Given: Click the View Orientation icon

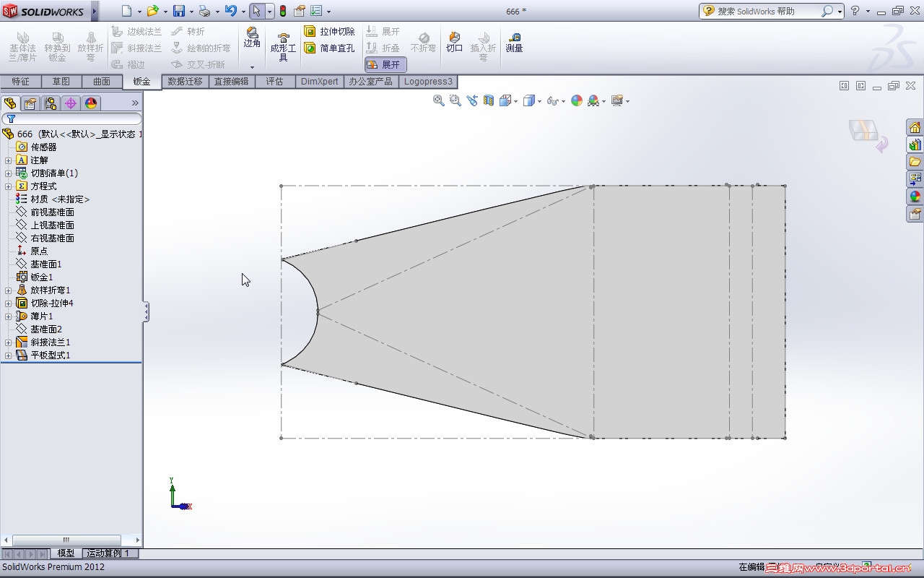Looking at the screenshot, I should pos(505,100).
